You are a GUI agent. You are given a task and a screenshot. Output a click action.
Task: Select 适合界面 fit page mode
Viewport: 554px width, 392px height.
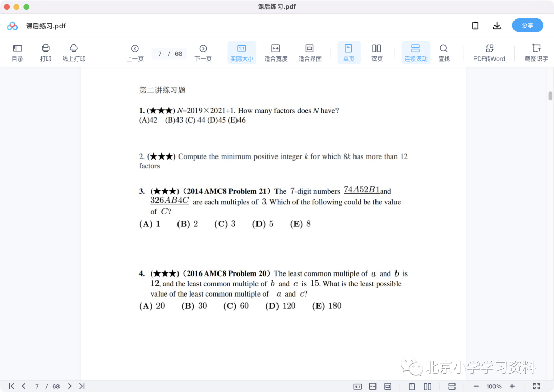[309, 53]
